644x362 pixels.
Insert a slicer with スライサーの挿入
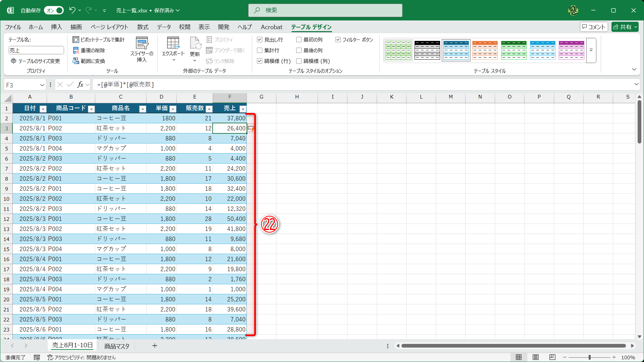[142, 49]
